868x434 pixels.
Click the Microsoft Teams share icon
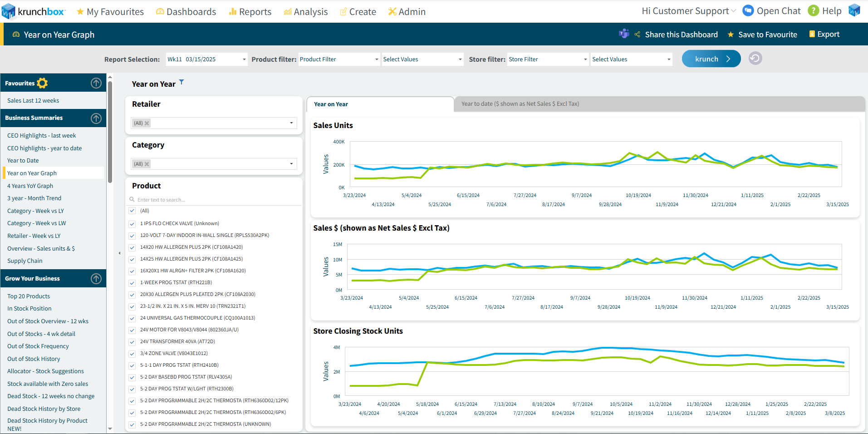coord(624,34)
